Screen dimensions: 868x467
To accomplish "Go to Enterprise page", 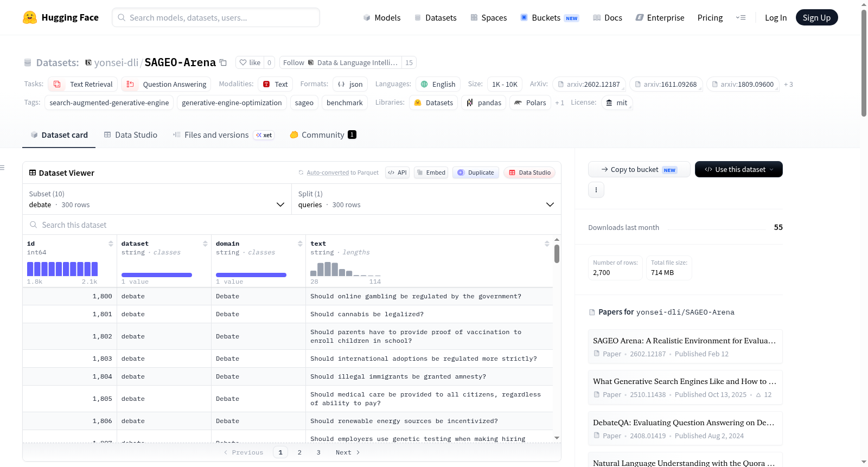I will click(660, 17).
